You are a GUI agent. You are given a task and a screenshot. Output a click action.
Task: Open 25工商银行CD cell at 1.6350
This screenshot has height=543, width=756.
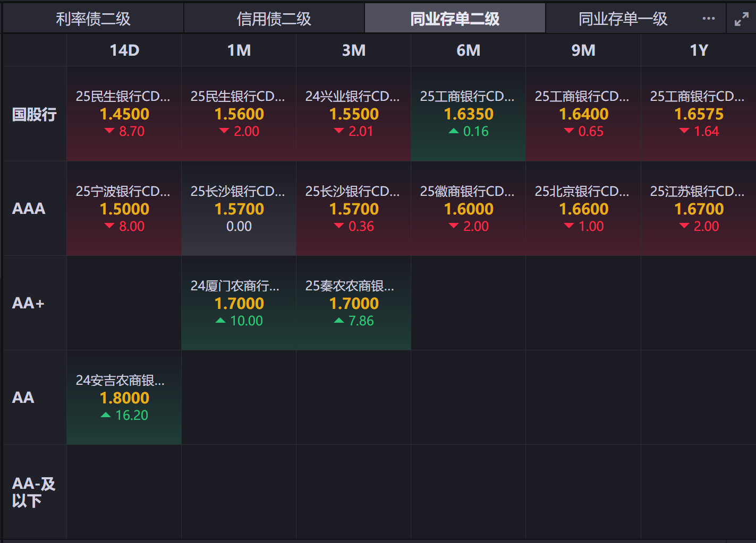click(469, 114)
